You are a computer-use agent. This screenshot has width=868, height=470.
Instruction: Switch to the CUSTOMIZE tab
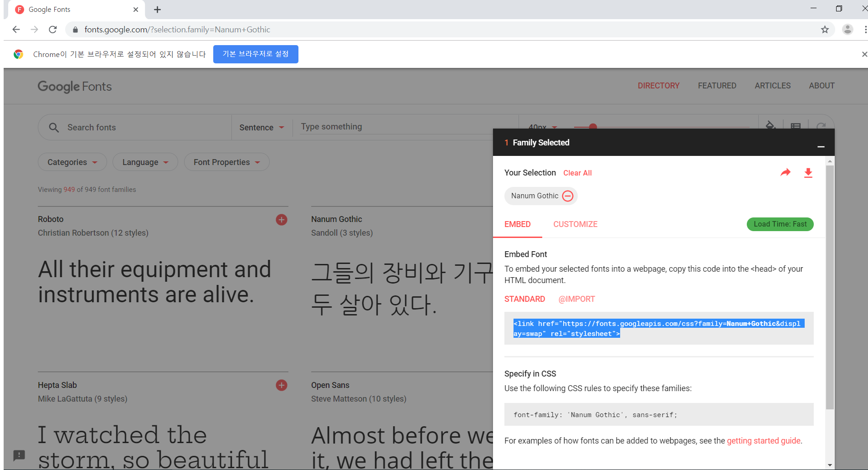click(x=575, y=224)
